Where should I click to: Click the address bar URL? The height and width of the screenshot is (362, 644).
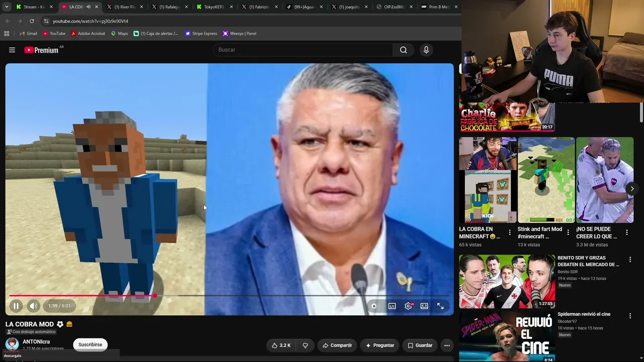(91, 21)
